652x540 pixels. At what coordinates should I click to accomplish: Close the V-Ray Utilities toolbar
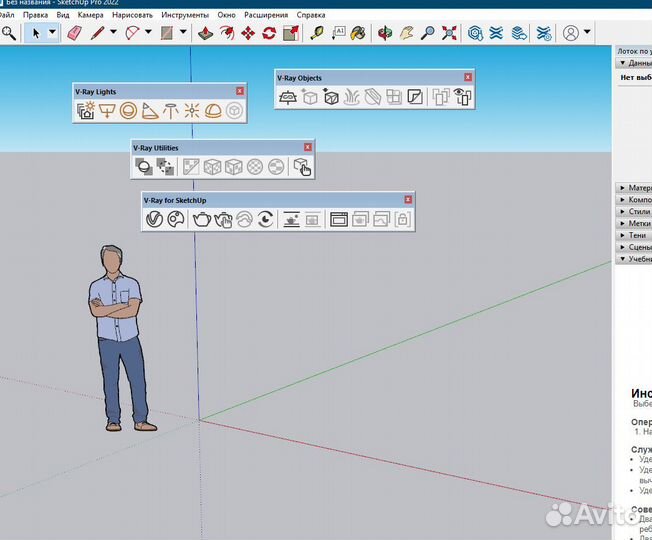308,147
